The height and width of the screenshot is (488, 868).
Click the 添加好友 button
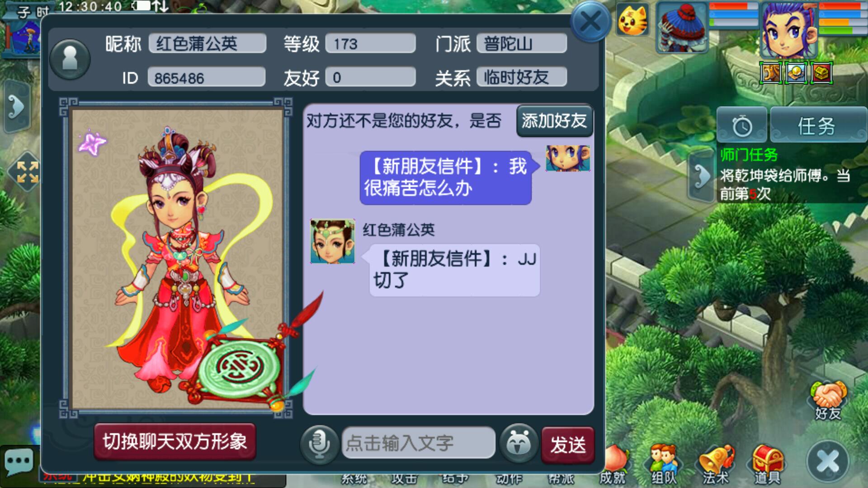555,121
